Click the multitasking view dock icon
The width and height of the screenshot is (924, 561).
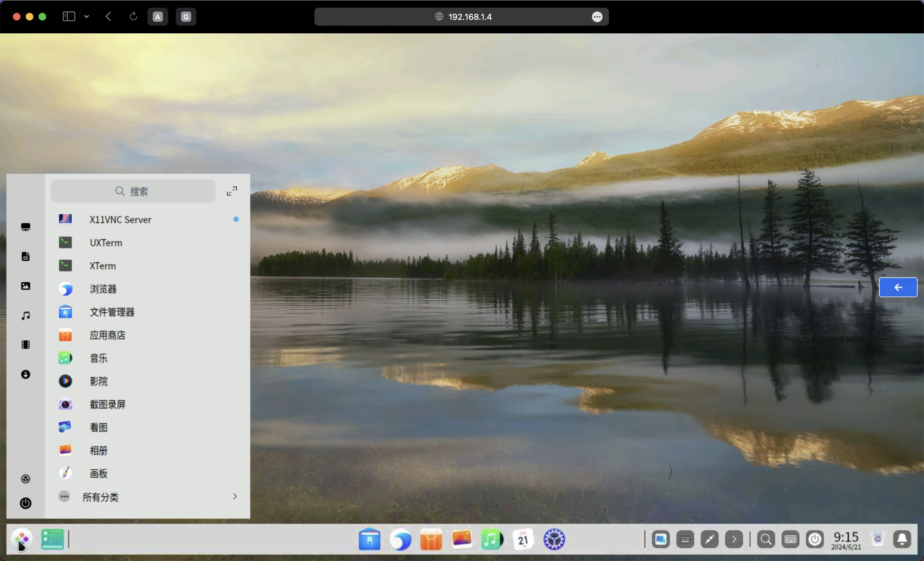[52, 539]
